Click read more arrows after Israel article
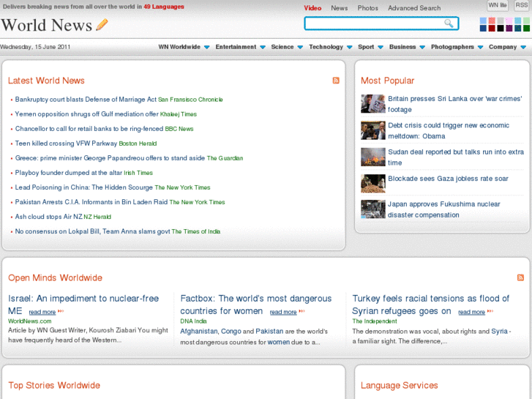Screen dimensions: 532x399 tap(61, 311)
